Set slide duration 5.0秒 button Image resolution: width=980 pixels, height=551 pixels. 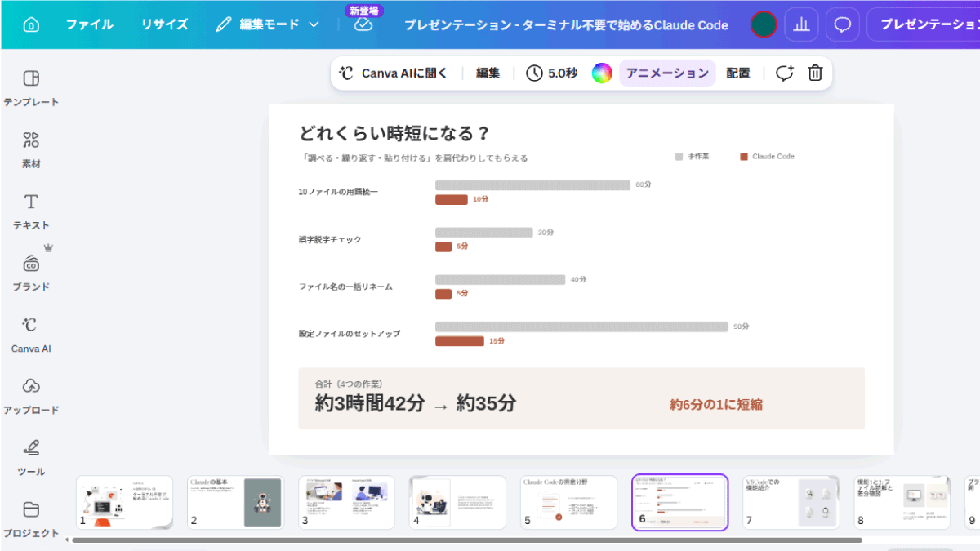(x=551, y=73)
